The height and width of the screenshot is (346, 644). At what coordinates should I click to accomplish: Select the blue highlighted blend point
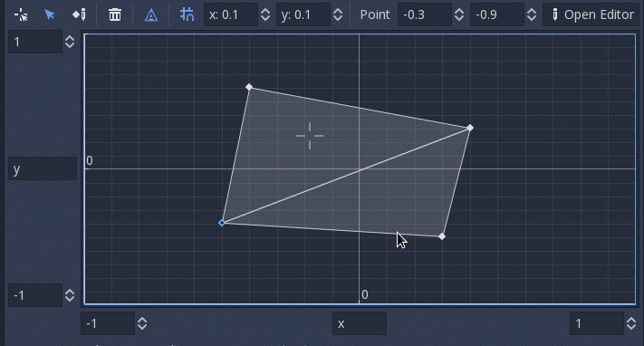click(x=222, y=223)
